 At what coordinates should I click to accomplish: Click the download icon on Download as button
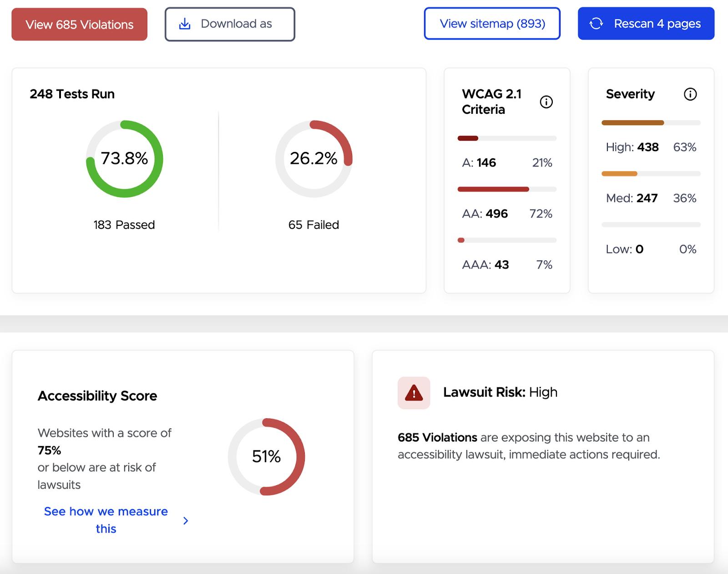(184, 24)
